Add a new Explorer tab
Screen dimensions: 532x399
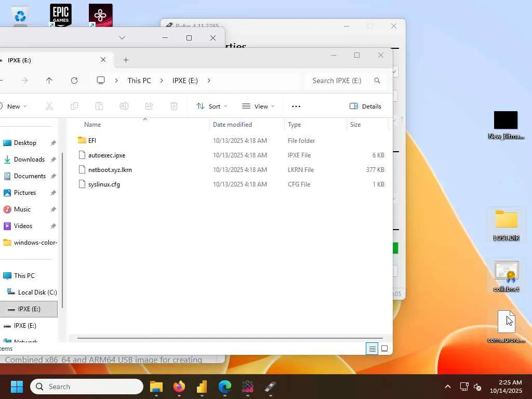tap(126, 60)
